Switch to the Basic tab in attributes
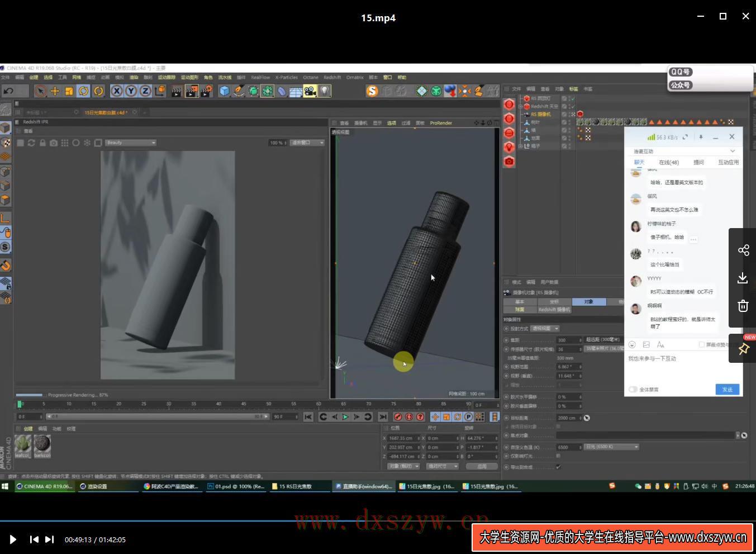 point(520,302)
